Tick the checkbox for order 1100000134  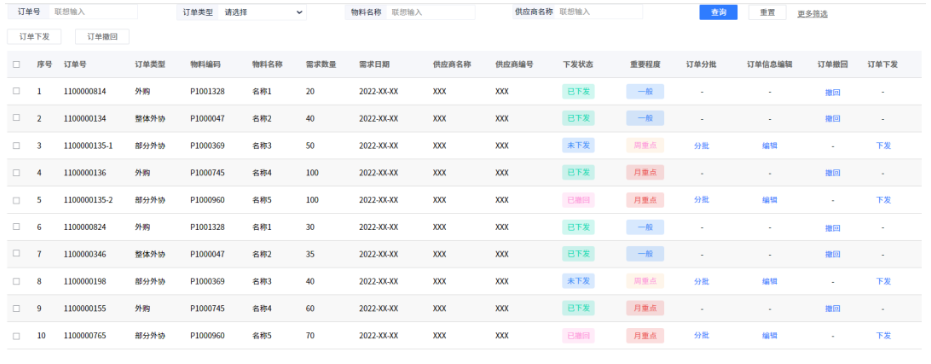coord(16,118)
